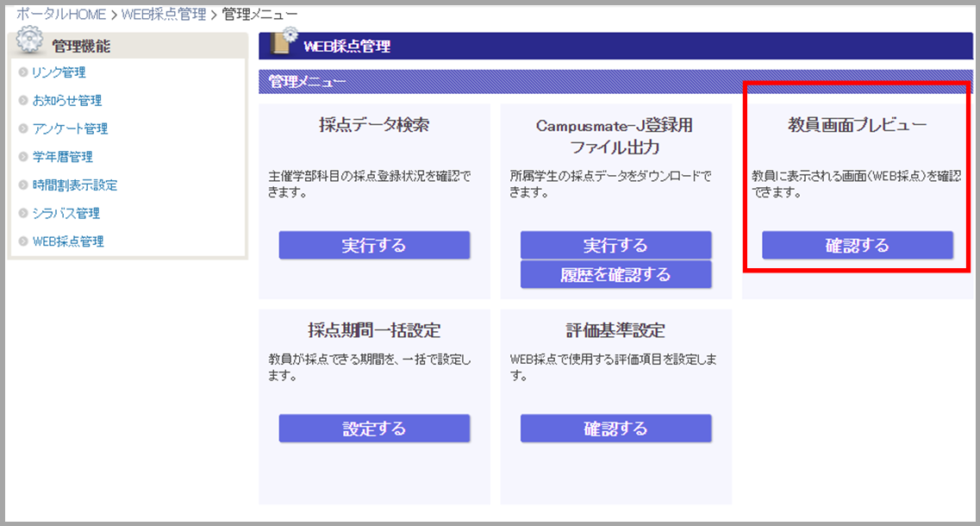Click the gear icon beside 管理機能
Image resolution: width=980 pixels, height=526 pixels.
point(28,40)
